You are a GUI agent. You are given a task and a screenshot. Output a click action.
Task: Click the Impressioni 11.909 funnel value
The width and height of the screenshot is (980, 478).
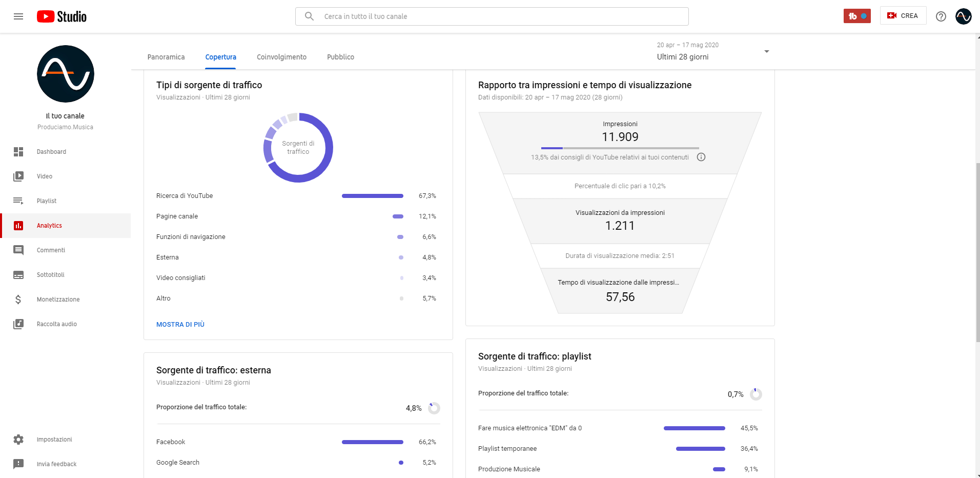click(620, 137)
